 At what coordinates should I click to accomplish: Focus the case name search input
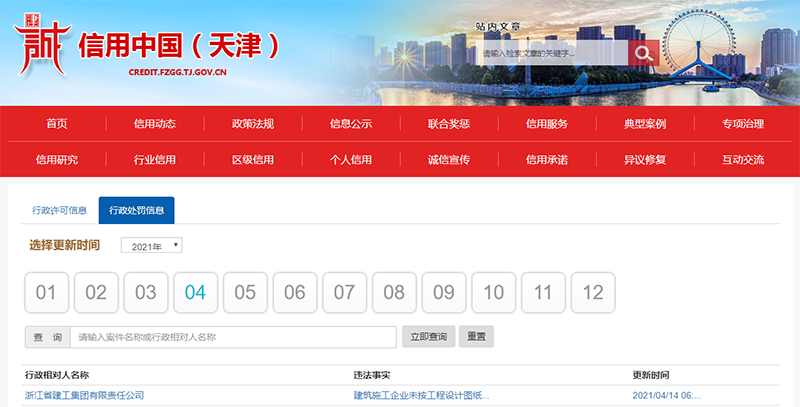[233, 337]
